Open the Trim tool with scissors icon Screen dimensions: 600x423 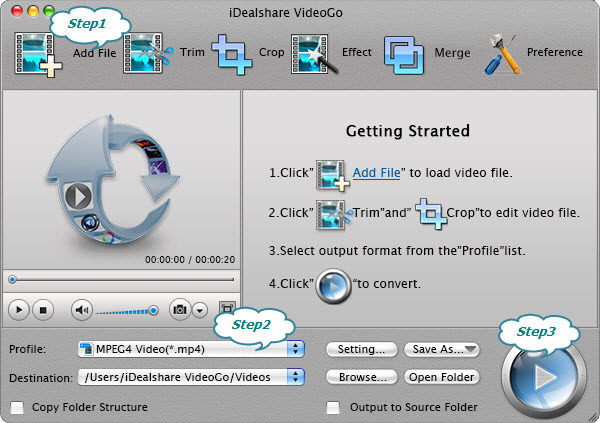pos(148,53)
